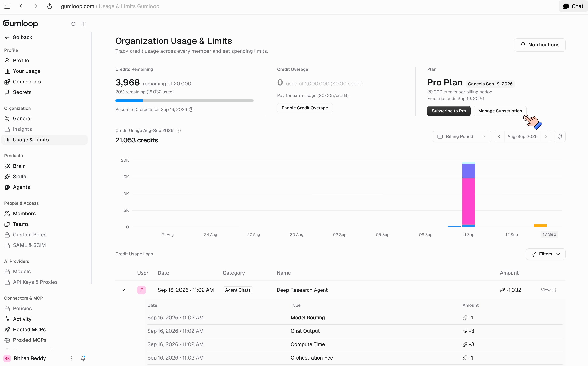Screen dimensions: 588x366
Task: Open Your Usage page
Action: [44, 71]
